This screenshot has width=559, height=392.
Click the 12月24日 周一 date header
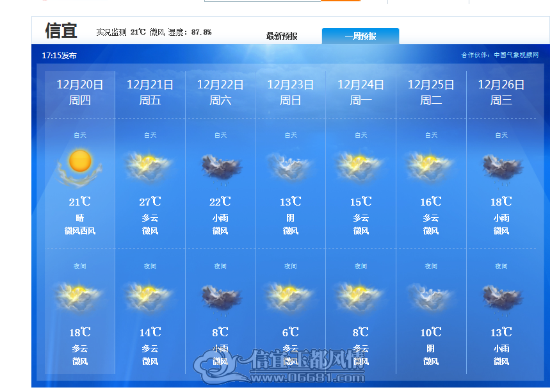[361, 92]
